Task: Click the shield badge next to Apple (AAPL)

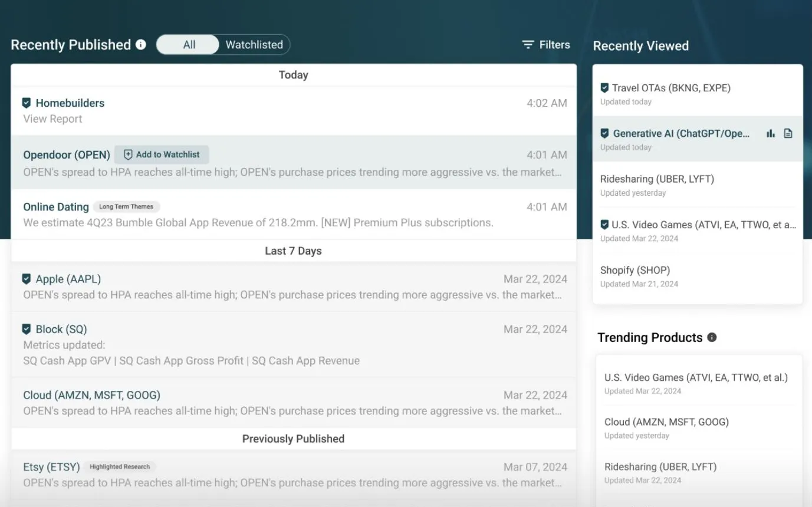Action: click(27, 279)
